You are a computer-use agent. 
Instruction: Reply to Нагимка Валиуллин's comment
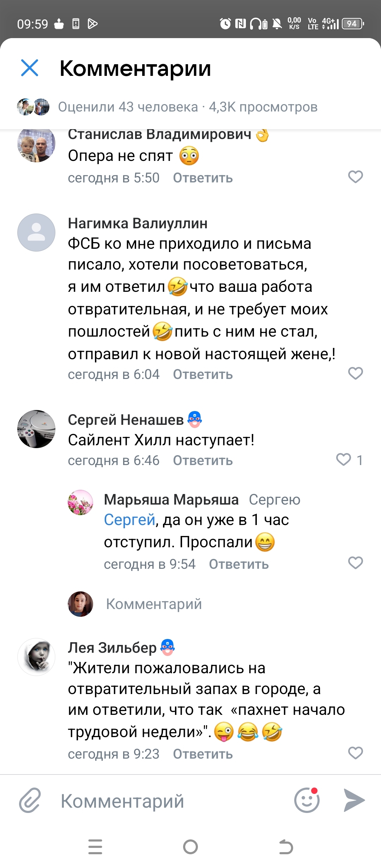pyautogui.click(x=202, y=374)
